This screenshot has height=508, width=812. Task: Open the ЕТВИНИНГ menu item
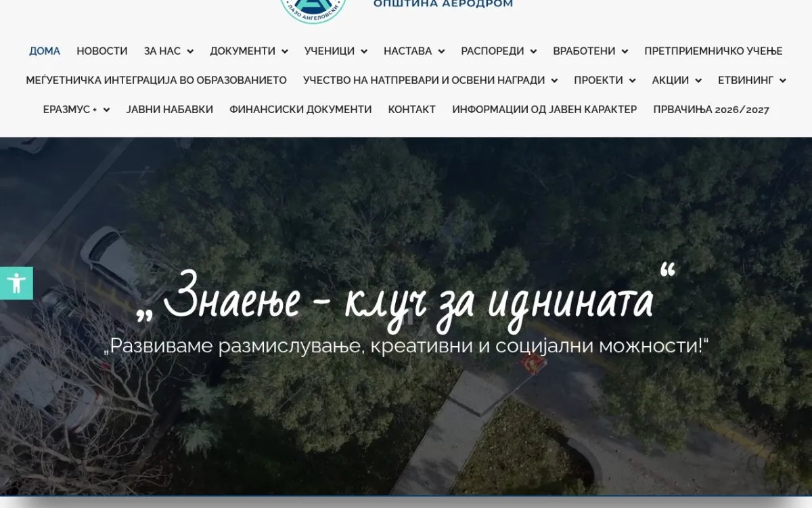(746, 81)
